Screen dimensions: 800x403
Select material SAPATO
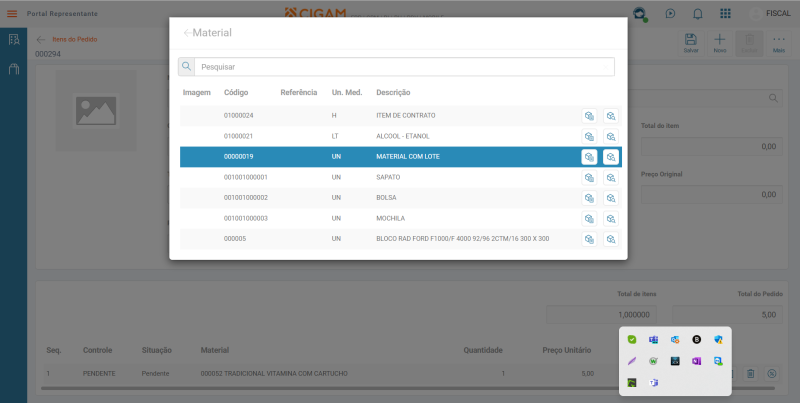coord(401,178)
